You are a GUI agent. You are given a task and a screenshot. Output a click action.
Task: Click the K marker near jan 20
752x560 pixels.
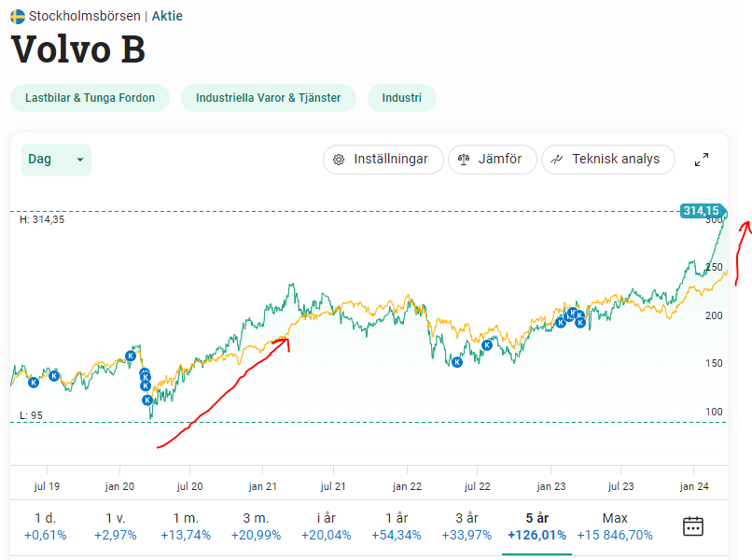(131, 356)
